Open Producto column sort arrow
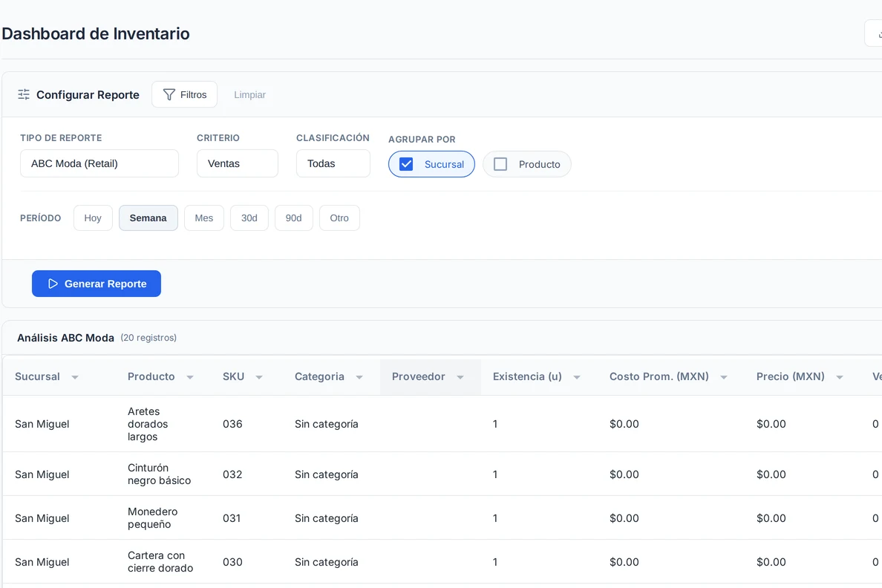Screen dimensions: 882x588 click(x=190, y=377)
